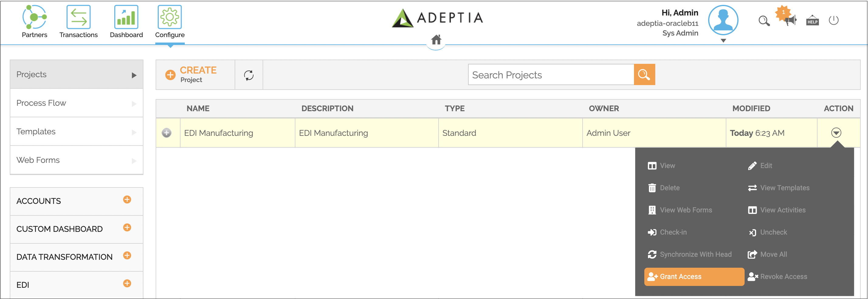The width and height of the screenshot is (868, 299).
Task: Expand the DATA TRANSFORMATION section
Action: [x=127, y=256]
